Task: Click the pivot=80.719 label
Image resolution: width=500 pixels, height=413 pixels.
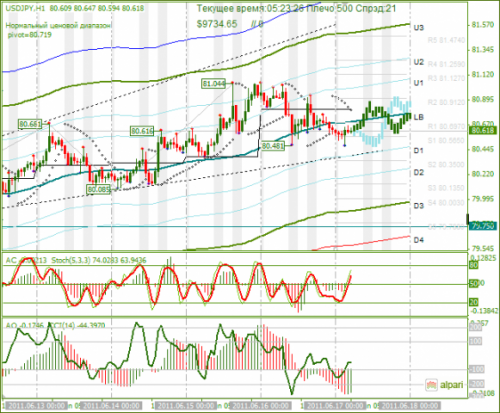Action: (29, 35)
